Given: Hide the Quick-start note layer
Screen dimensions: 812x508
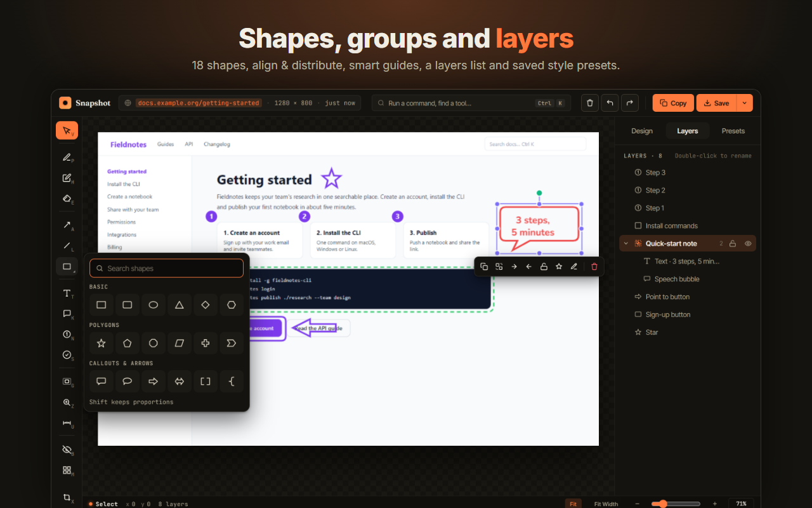Looking at the screenshot, I should point(748,243).
